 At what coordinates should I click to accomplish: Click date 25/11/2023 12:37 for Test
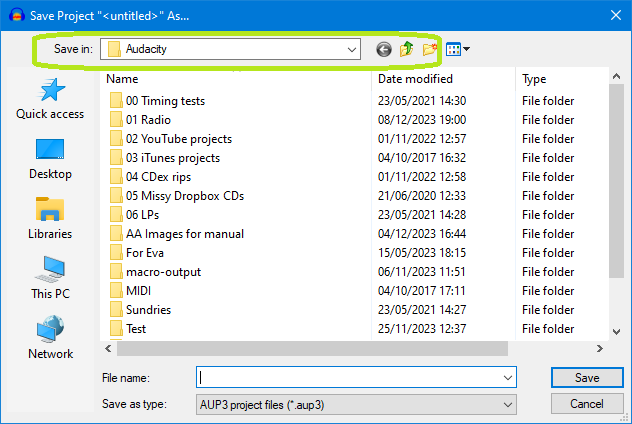coord(422,328)
